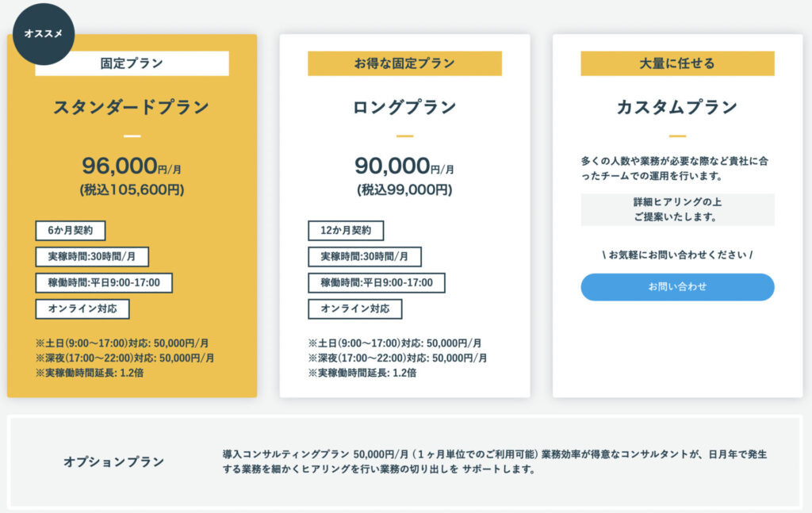
Task: Click the 96,000円/月 price
Action: point(132,167)
